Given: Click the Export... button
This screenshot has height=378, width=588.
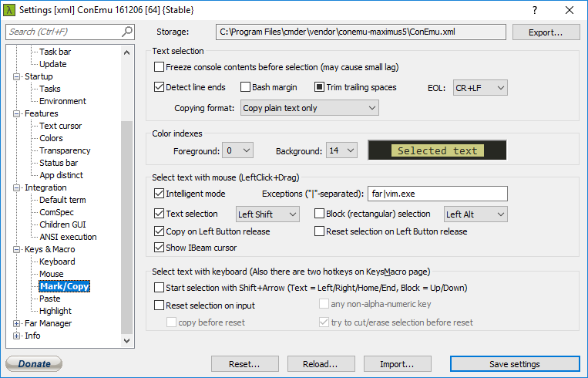Looking at the screenshot, I should click(x=546, y=32).
